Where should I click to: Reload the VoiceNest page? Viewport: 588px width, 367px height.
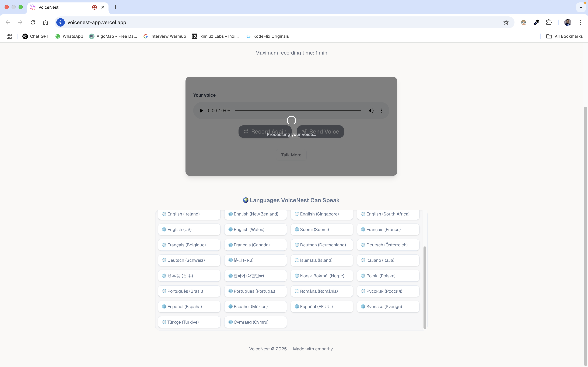pyautogui.click(x=33, y=22)
